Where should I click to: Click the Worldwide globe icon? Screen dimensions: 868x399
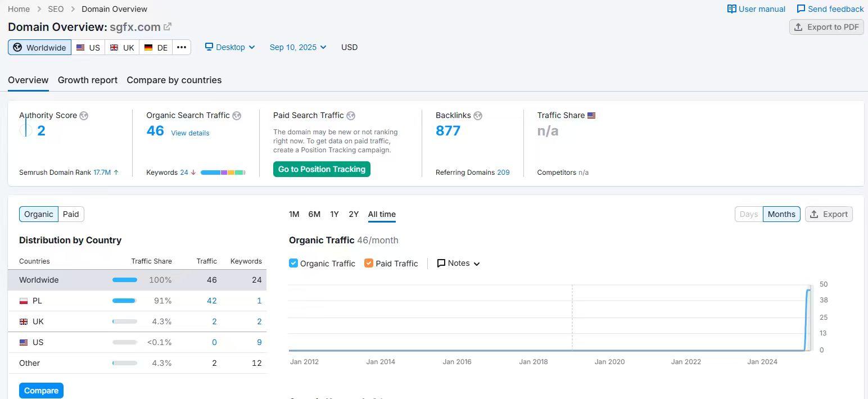click(x=17, y=47)
